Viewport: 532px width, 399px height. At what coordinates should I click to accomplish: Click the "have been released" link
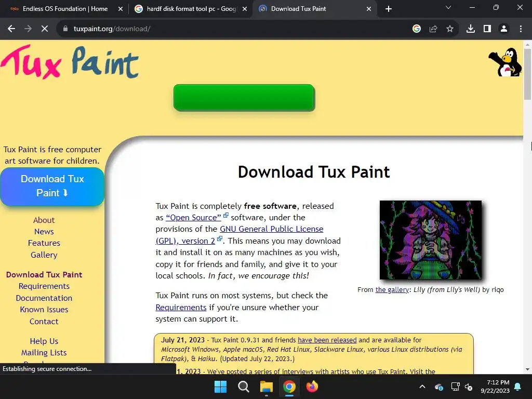[327, 340]
